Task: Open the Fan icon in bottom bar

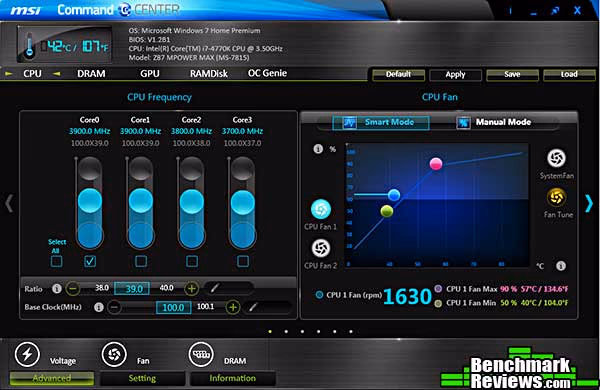Action: 114,354
